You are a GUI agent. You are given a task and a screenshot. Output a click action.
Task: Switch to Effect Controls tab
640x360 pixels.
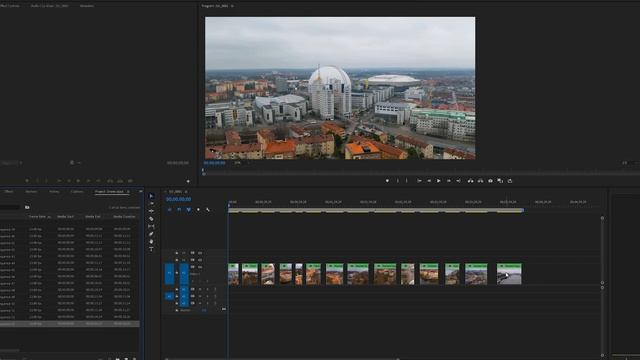10,6
